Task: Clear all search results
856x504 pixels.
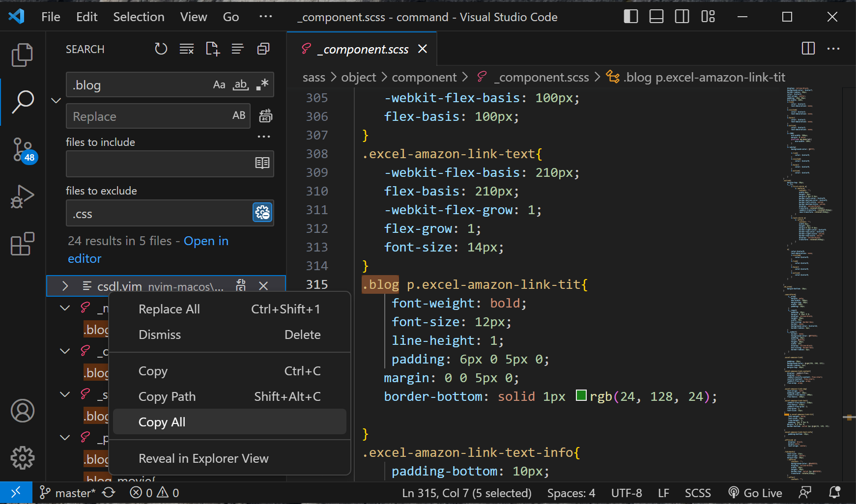Action: tap(186, 49)
